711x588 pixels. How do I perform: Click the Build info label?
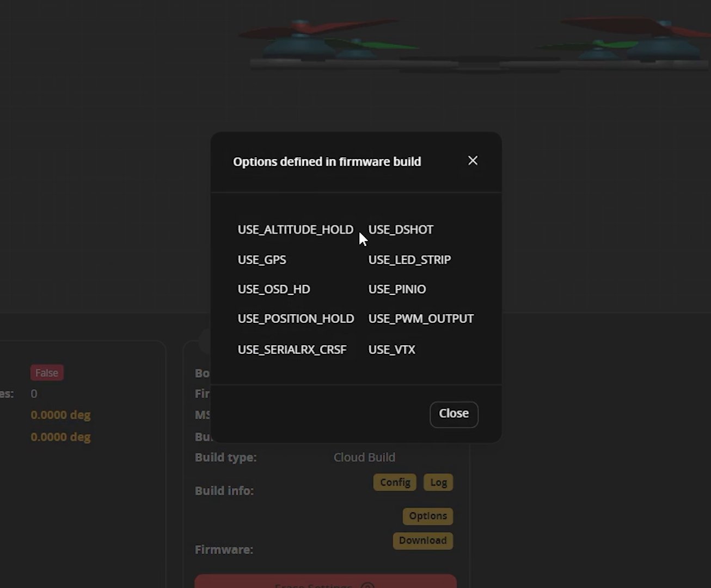(224, 491)
